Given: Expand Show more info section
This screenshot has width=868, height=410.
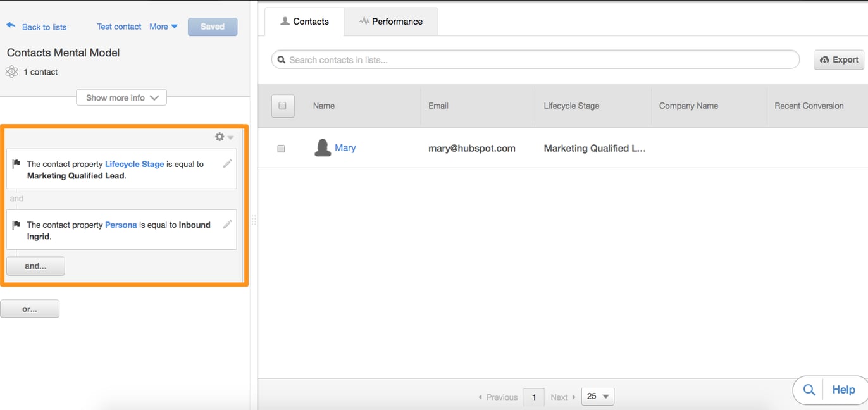Looking at the screenshot, I should click(x=121, y=97).
